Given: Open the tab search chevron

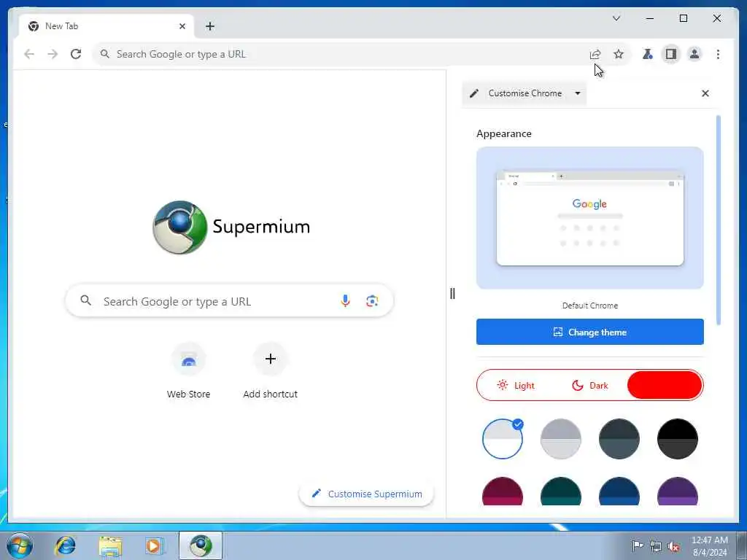Looking at the screenshot, I should [x=616, y=18].
